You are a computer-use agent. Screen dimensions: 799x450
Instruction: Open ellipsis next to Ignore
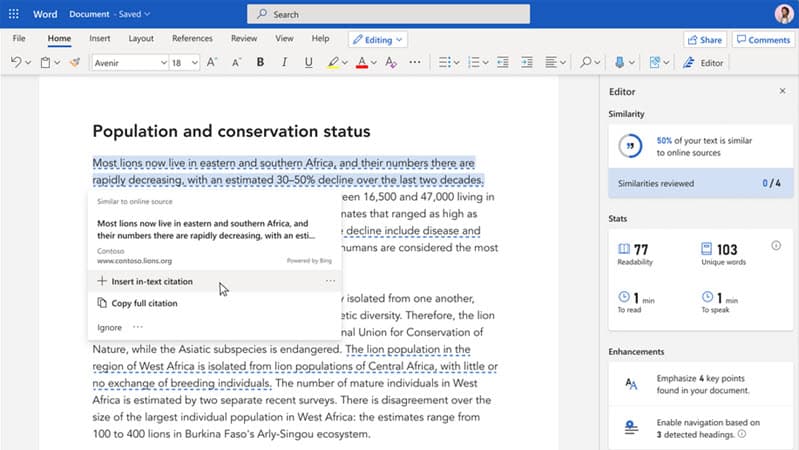(x=138, y=327)
